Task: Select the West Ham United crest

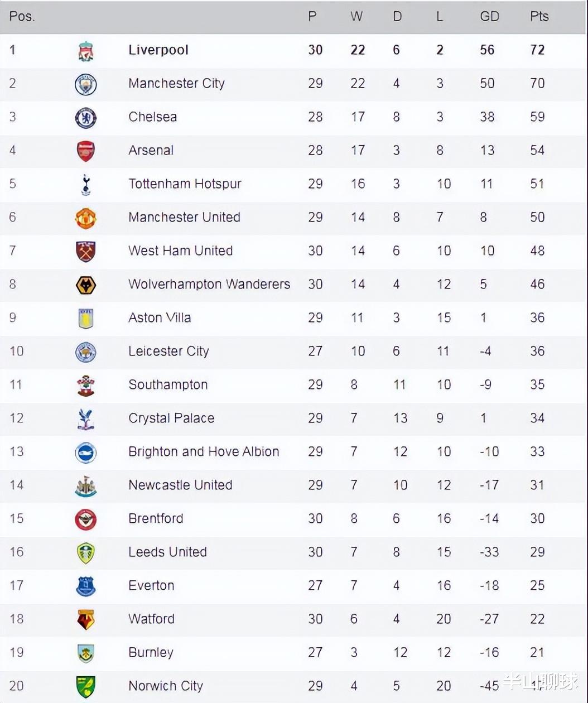Action: 86,252
